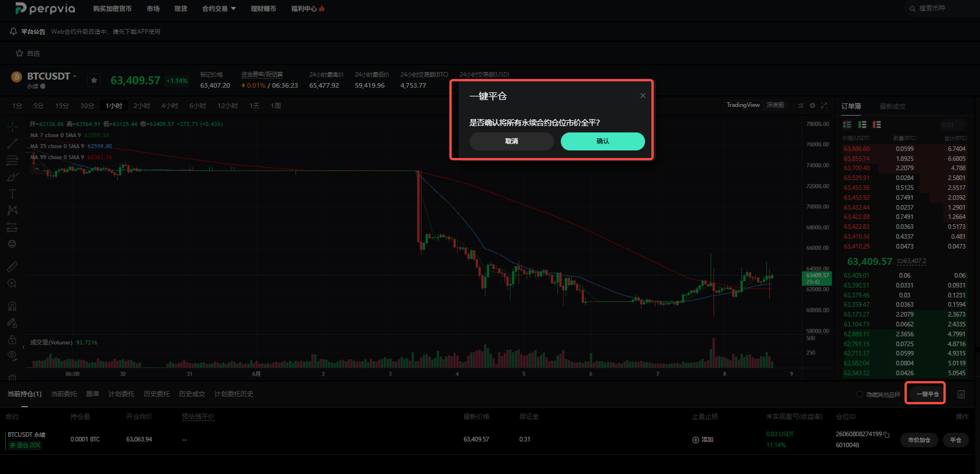
Task: Hide all drawings with eye icon
Action: coord(12,356)
